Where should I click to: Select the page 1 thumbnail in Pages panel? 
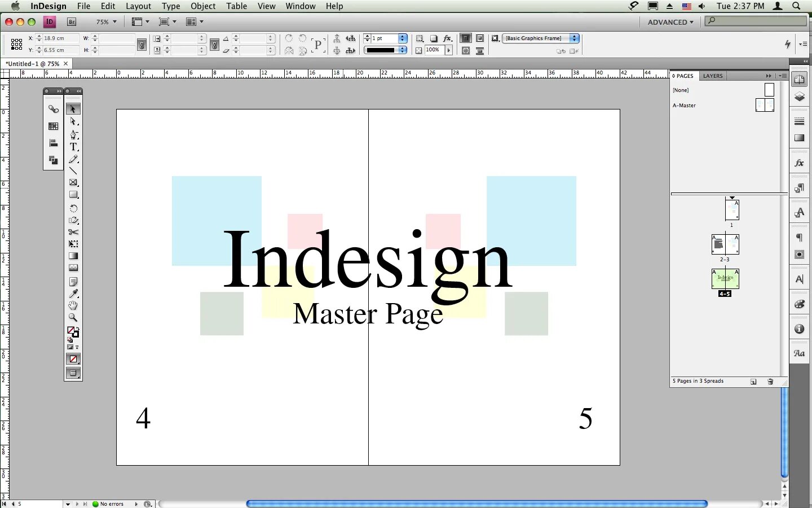pyautogui.click(x=732, y=209)
